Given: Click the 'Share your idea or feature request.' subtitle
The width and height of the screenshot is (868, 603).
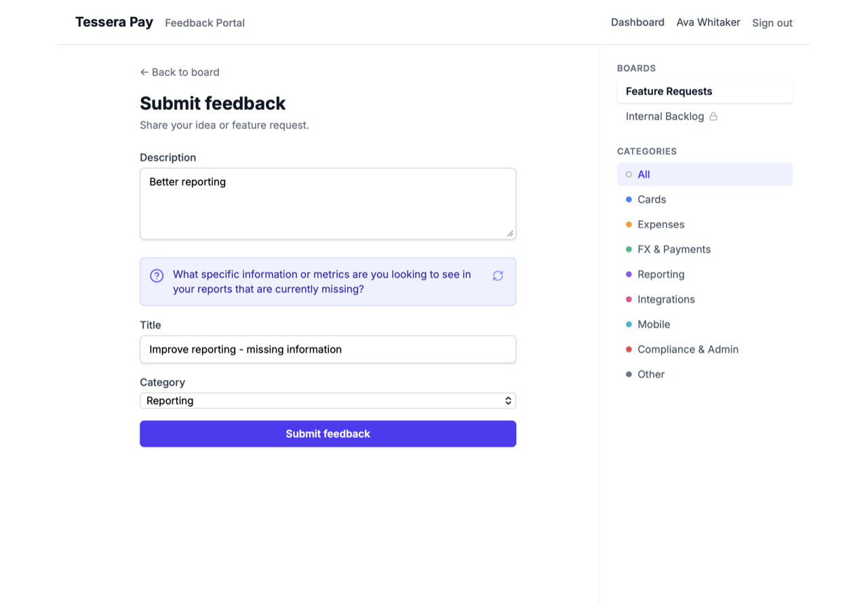Looking at the screenshot, I should [224, 125].
